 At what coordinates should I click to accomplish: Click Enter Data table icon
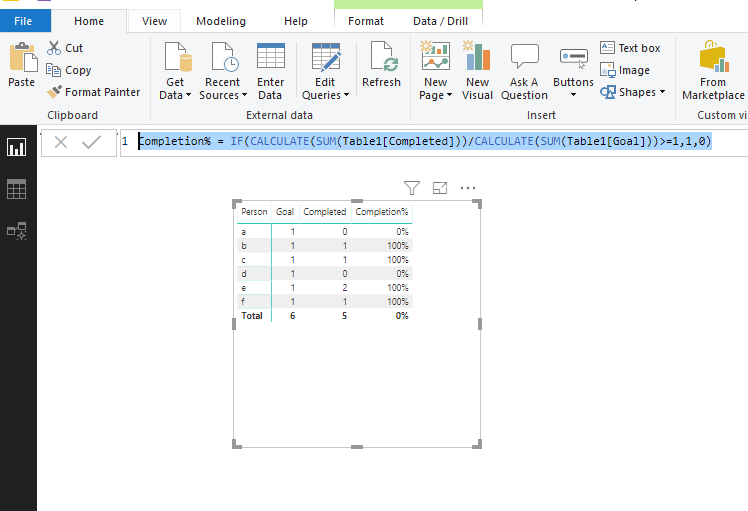[x=270, y=56]
